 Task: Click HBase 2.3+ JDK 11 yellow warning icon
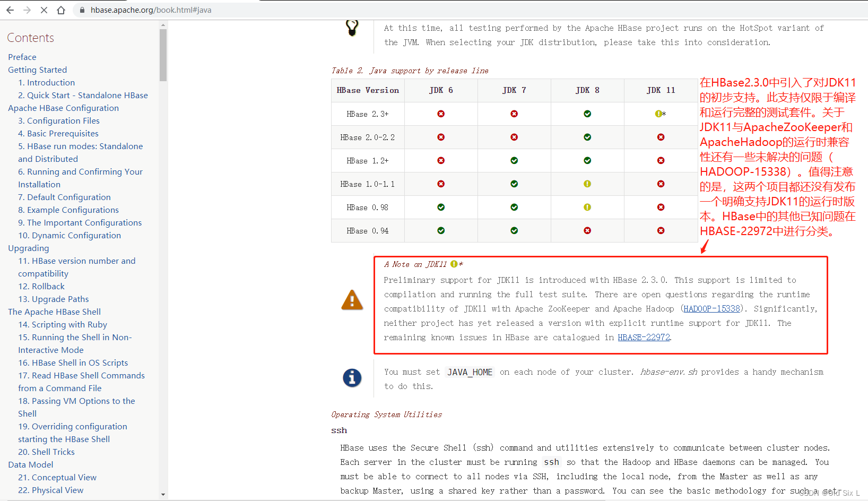pos(658,114)
